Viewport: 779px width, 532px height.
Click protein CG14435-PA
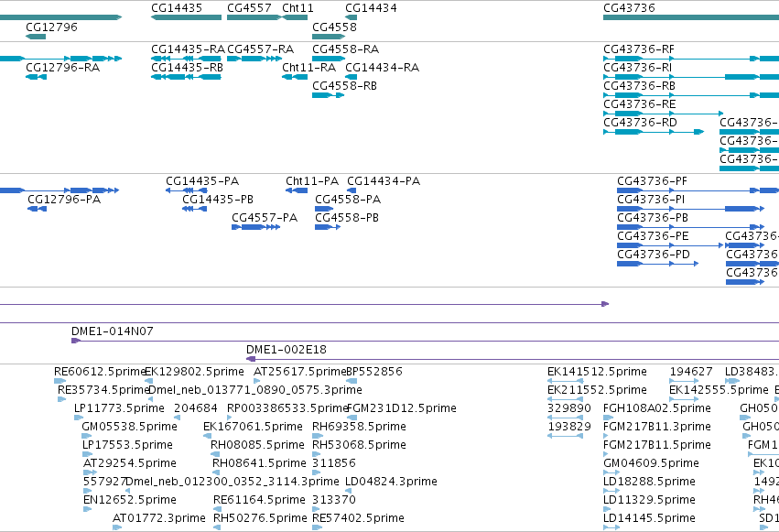202,181
